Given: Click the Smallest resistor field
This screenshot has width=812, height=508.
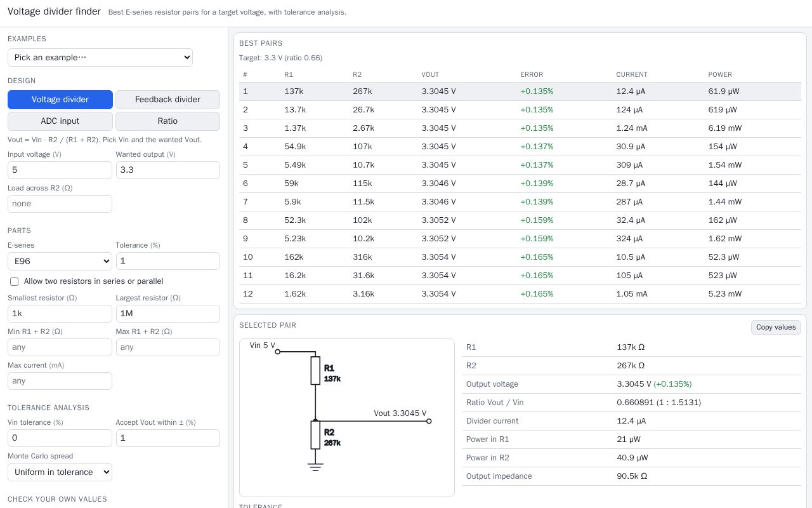Looking at the screenshot, I should click(x=60, y=314).
